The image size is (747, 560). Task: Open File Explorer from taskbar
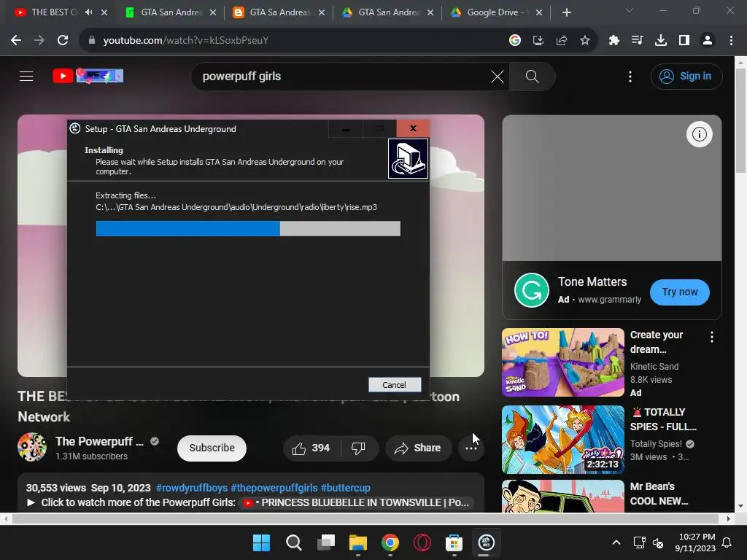357,542
